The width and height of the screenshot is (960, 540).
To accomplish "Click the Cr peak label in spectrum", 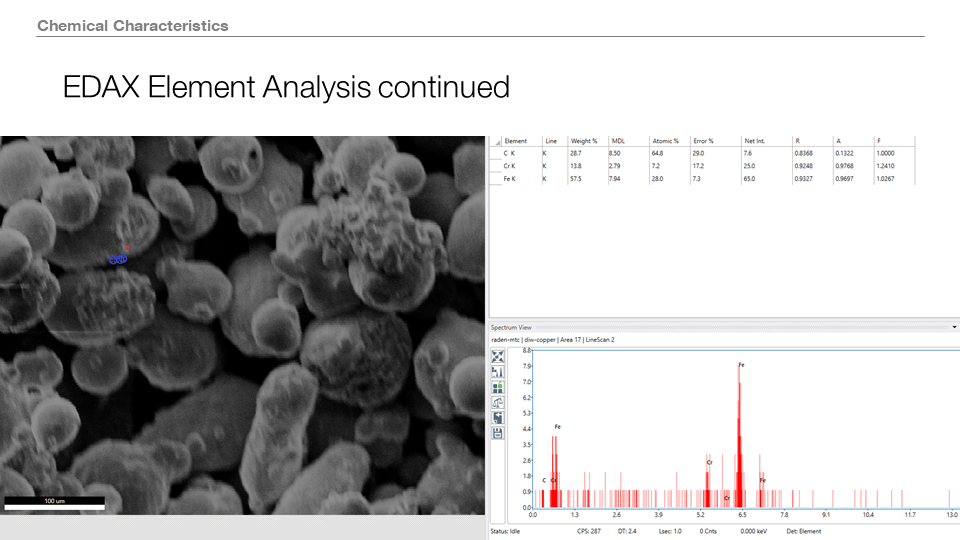I will pyautogui.click(x=709, y=462).
